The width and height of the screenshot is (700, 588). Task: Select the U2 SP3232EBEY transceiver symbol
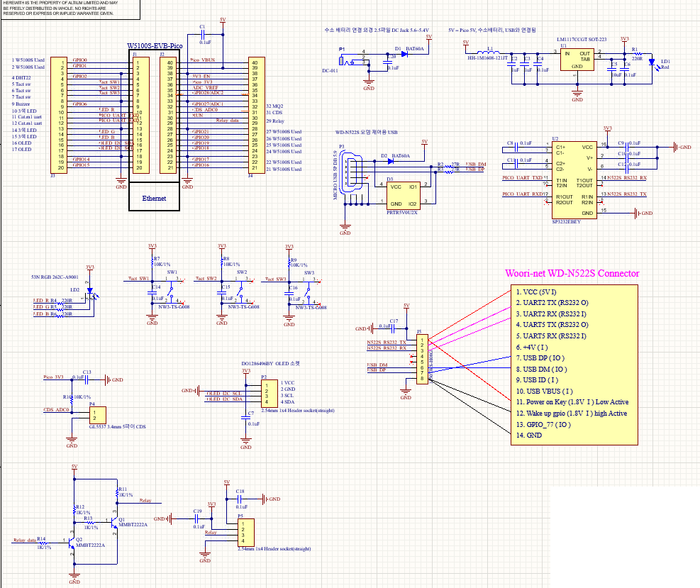(574, 180)
